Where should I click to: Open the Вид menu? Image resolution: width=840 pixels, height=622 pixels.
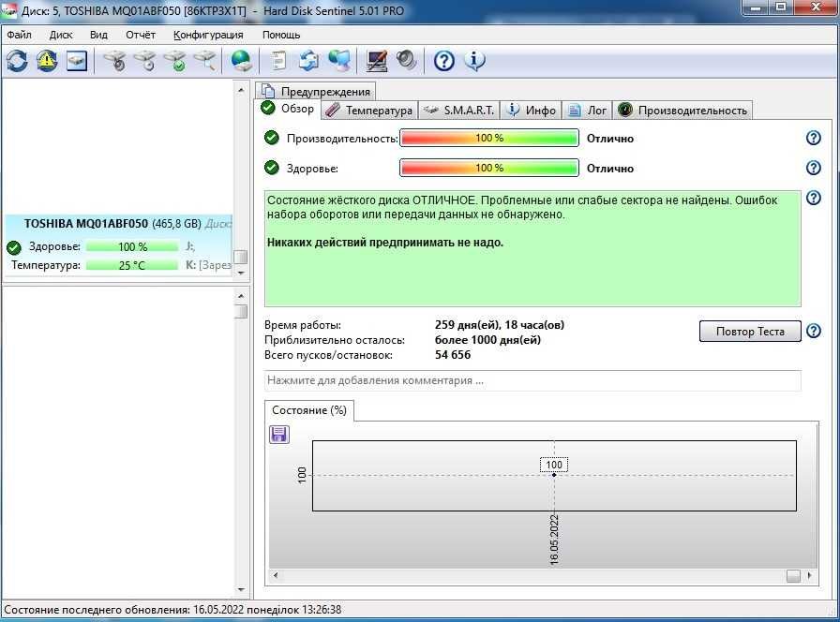point(98,35)
